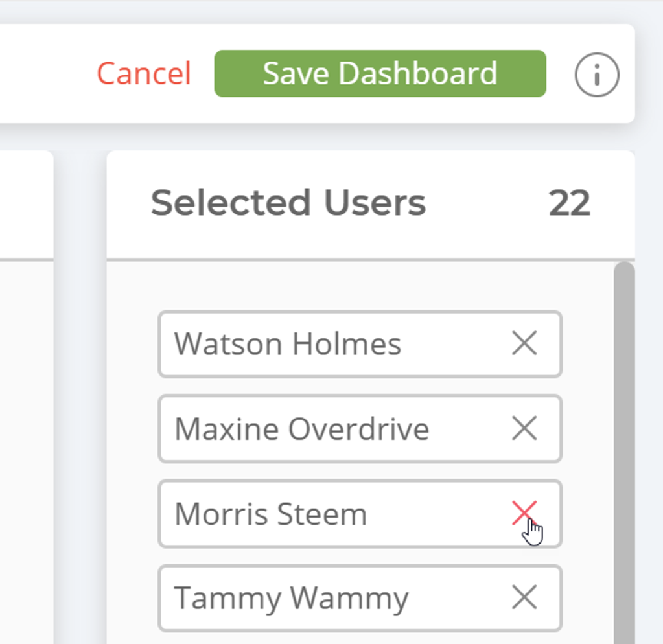Click the Selected Users heading
Image resolution: width=663 pixels, height=644 pixels.
[x=288, y=203]
